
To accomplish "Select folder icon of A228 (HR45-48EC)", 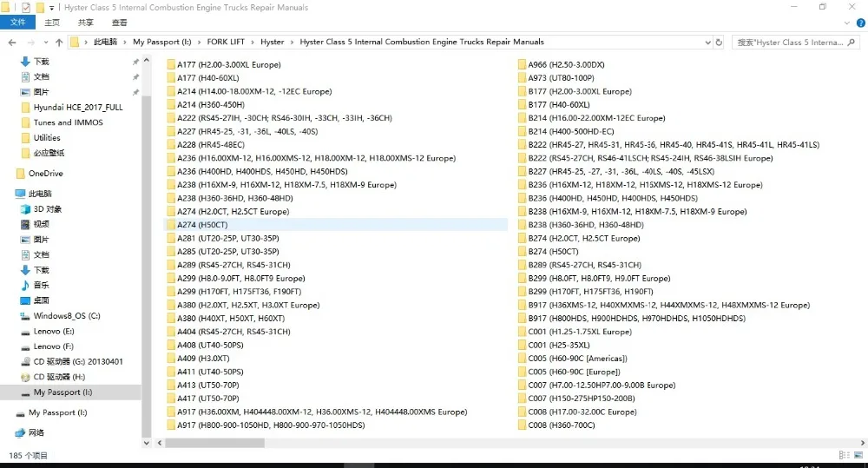I will pyautogui.click(x=171, y=144).
